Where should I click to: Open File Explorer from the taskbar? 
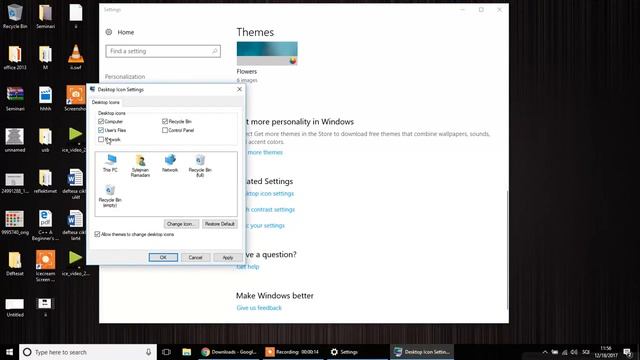[x=187, y=352]
